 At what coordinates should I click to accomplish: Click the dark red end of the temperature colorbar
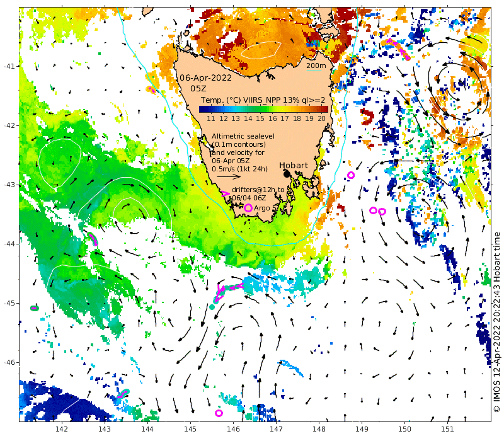tap(324, 109)
